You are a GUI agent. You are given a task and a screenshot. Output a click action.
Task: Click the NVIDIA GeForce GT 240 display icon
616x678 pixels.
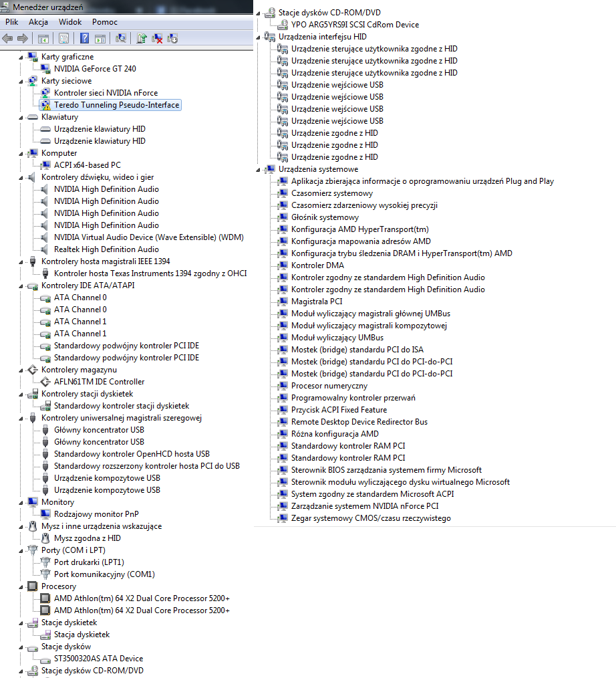pyautogui.click(x=45, y=68)
